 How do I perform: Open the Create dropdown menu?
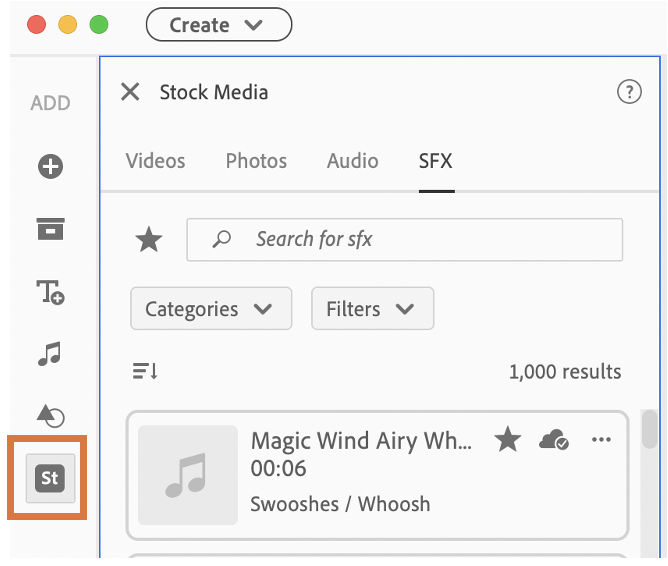[x=218, y=25]
